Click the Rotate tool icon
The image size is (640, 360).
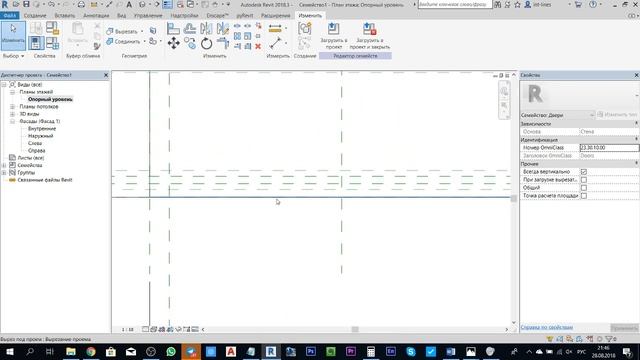coord(207,43)
